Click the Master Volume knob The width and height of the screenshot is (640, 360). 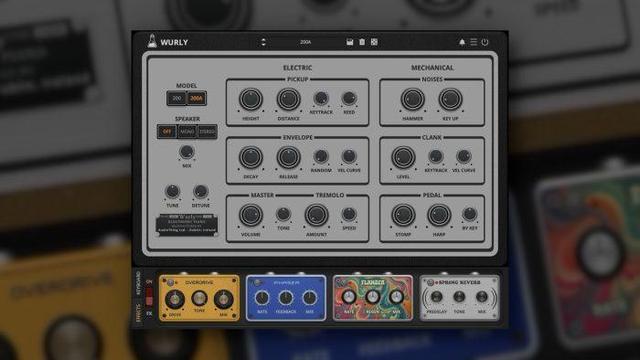click(x=251, y=215)
